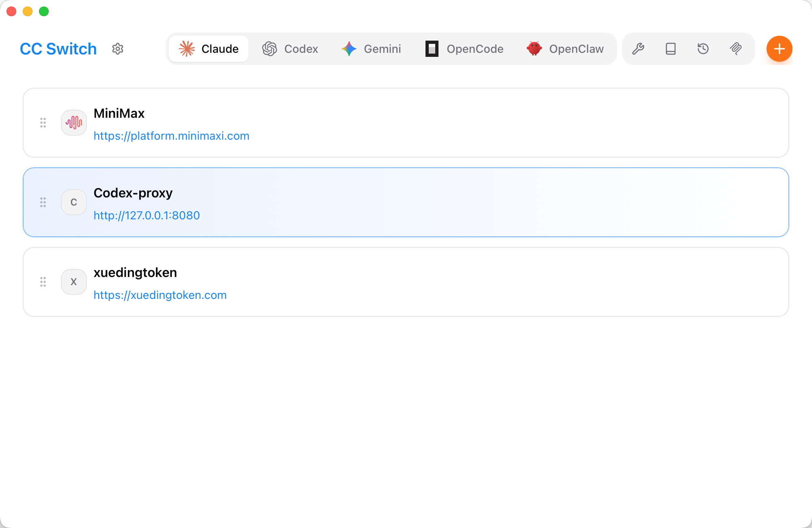Screen dimensions: 812x528
Task: Switch to the Codex tab
Action: coord(290,49)
